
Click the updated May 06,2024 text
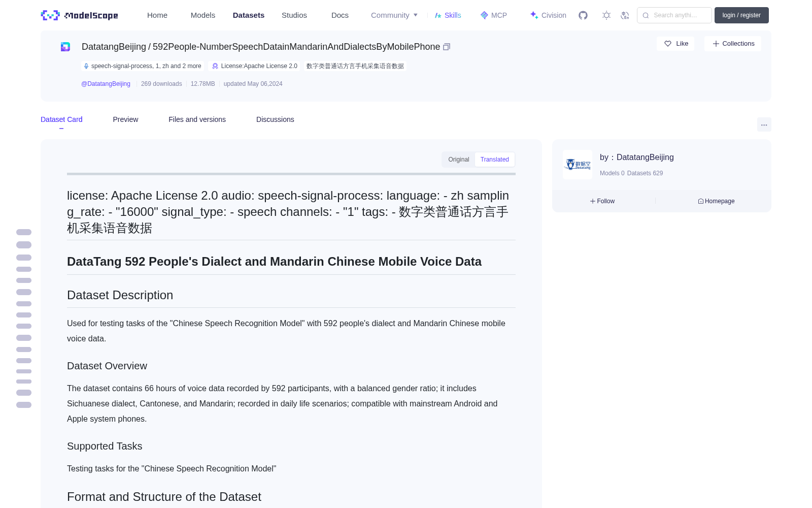pyautogui.click(x=253, y=84)
